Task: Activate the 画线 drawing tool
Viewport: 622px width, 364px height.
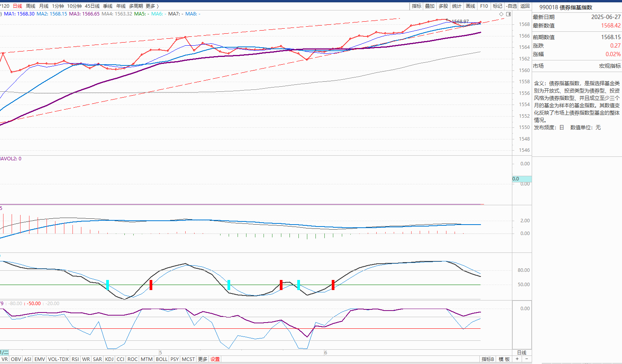Action: pos(470,6)
